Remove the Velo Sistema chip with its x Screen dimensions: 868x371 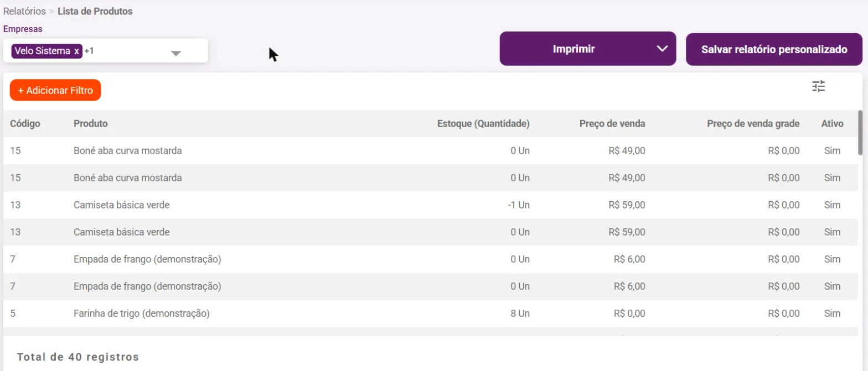[x=77, y=51]
